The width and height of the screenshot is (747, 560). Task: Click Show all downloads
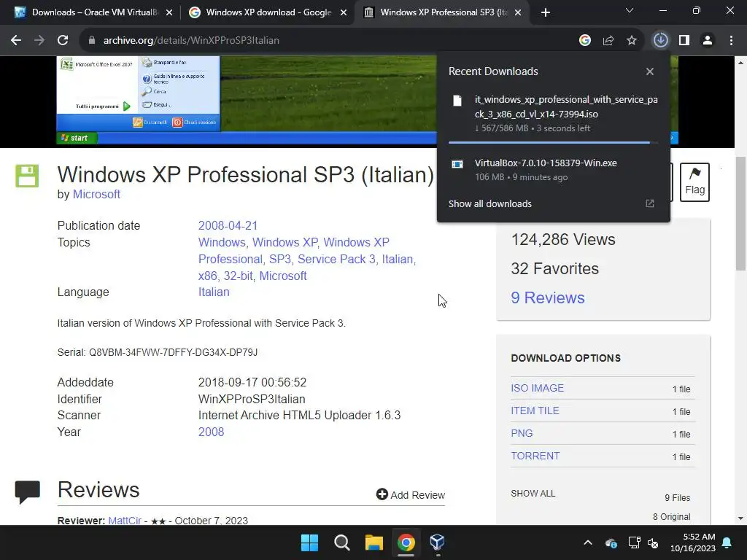point(489,204)
